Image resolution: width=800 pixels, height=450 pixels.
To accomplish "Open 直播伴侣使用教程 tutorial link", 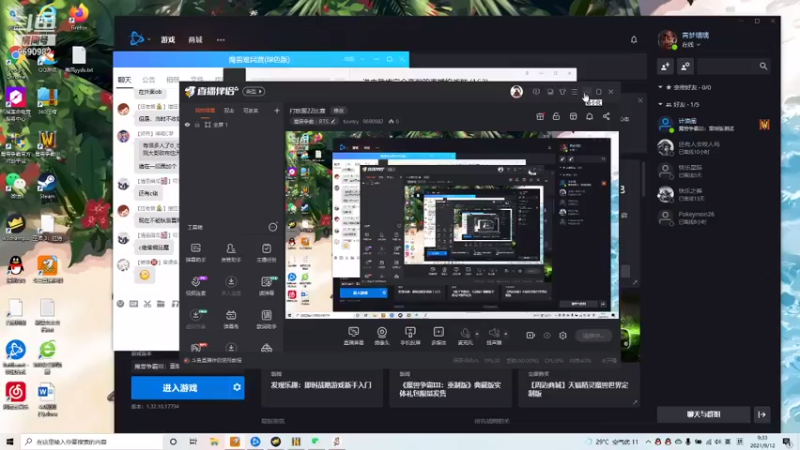I will (x=216, y=360).
